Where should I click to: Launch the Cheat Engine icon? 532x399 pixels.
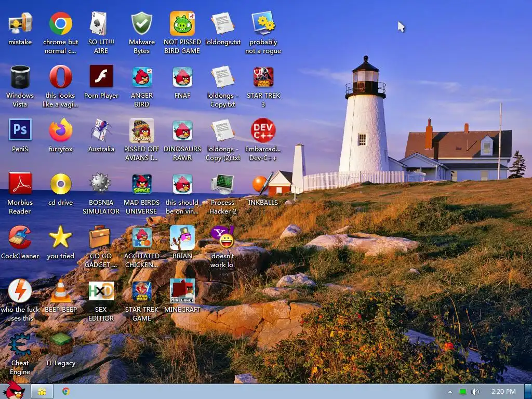click(20, 345)
